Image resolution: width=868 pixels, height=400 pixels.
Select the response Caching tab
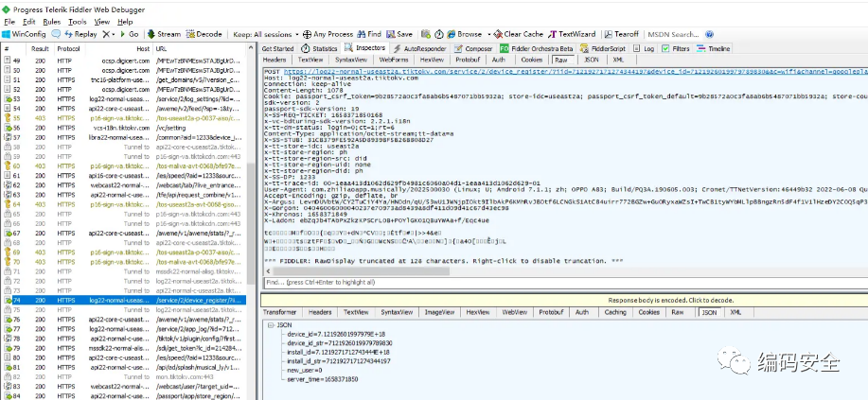615,313
